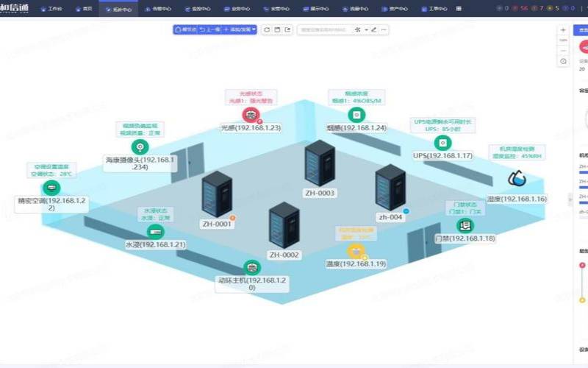The height and width of the screenshot is (368, 588).
Task: Select the 水浸 water leak sensor icon
Action: tap(155, 232)
